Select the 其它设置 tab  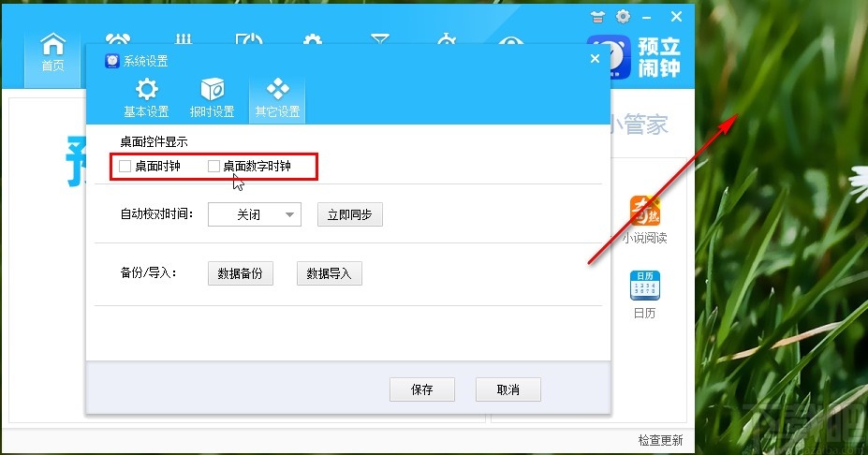pos(277,98)
